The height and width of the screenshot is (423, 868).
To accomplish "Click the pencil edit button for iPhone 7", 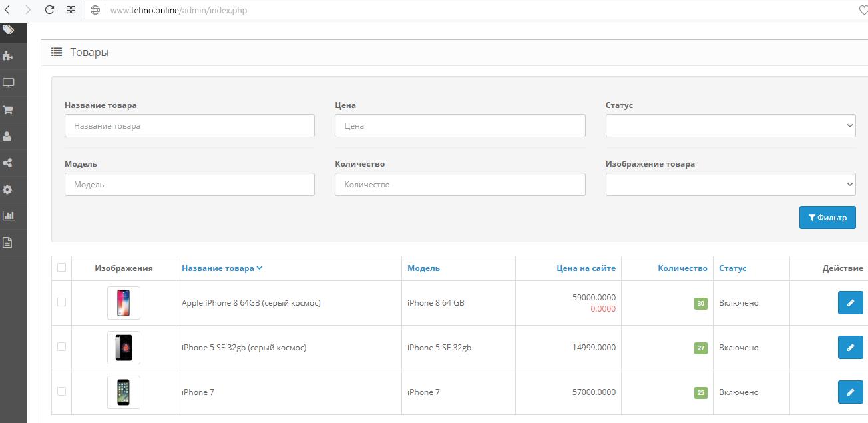I will (x=850, y=392).
